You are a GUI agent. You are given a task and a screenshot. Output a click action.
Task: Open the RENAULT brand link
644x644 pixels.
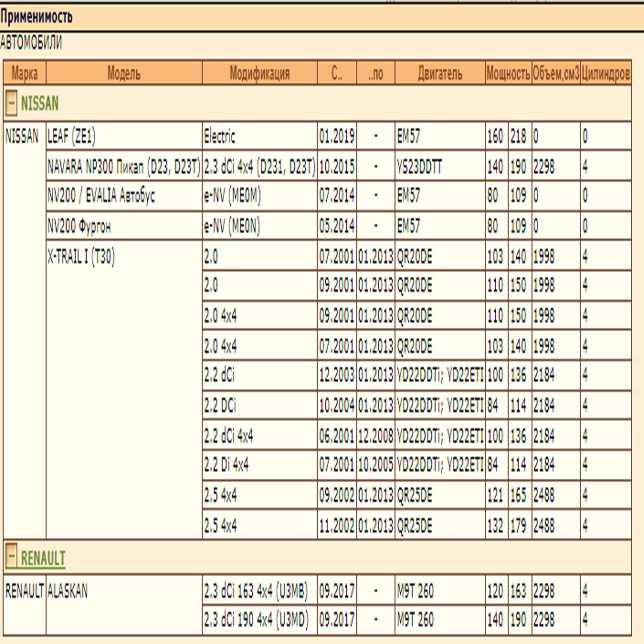[x=43, y=558]
